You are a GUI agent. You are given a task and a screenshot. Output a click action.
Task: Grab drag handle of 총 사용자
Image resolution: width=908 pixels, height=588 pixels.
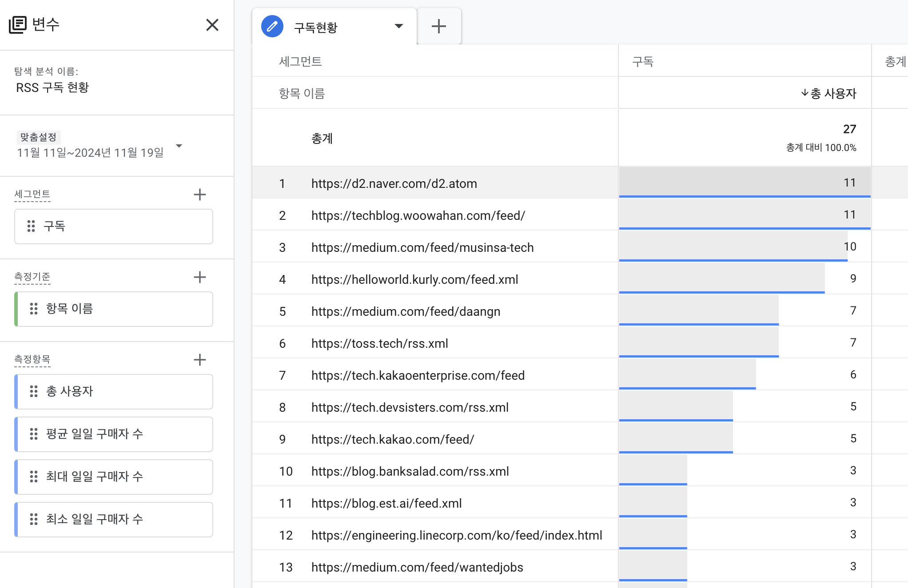pos(34,391)
